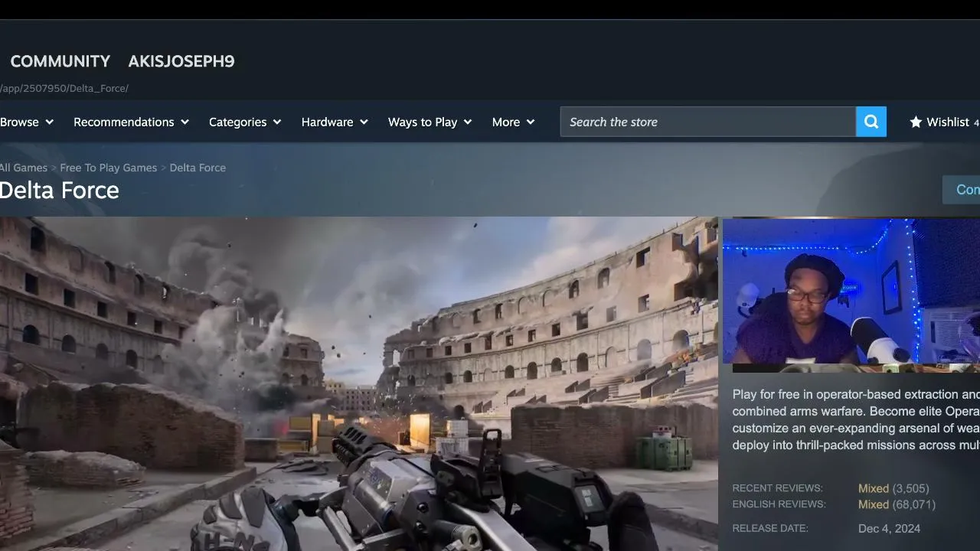This screenshot has height=551, width=980.
Task: Open the AKISJOSEPH9 profile menu
Action: pyautogui.click(x=181, y=61)
